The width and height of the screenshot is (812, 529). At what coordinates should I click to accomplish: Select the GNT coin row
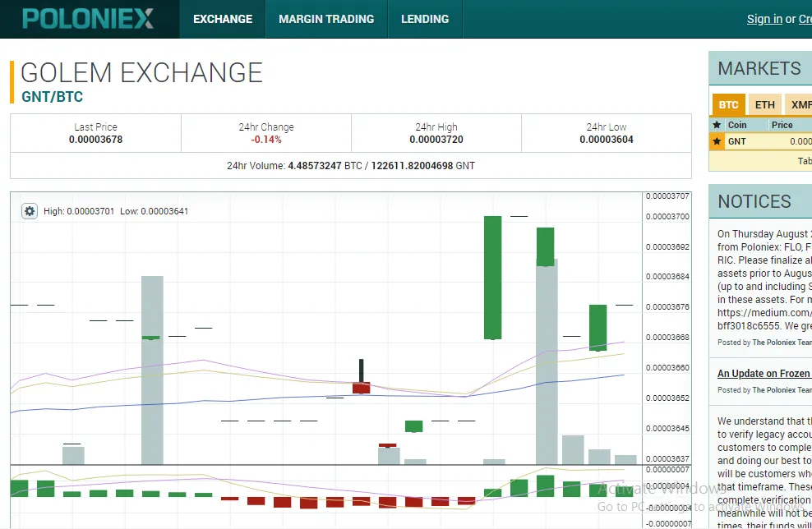[x=761, y=141]
